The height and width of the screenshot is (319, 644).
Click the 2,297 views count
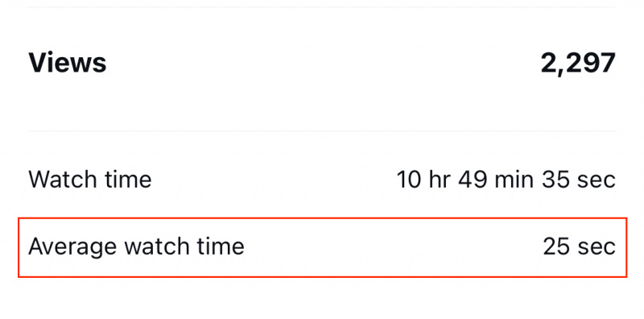[x=578, y=64]
